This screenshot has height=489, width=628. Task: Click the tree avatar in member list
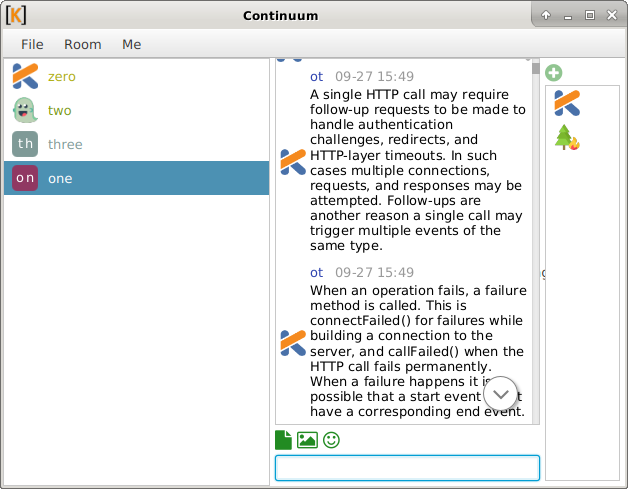click(x=567, y=138)
